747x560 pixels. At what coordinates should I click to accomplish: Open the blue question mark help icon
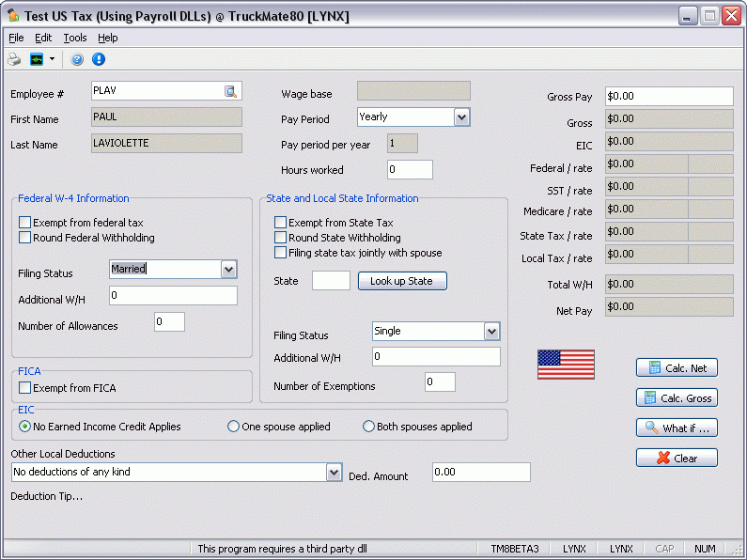[x=77, y=59]
